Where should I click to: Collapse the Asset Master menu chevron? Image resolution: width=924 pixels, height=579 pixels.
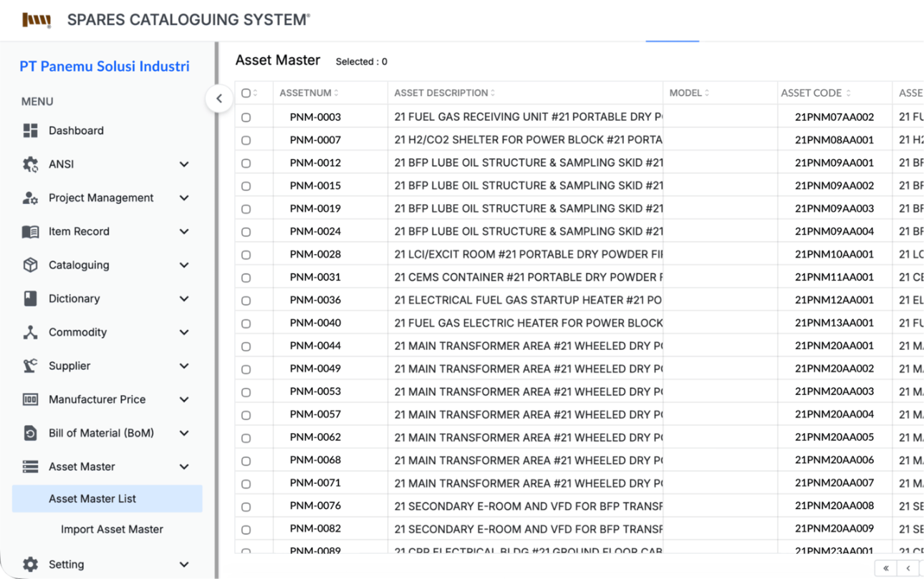184,467
